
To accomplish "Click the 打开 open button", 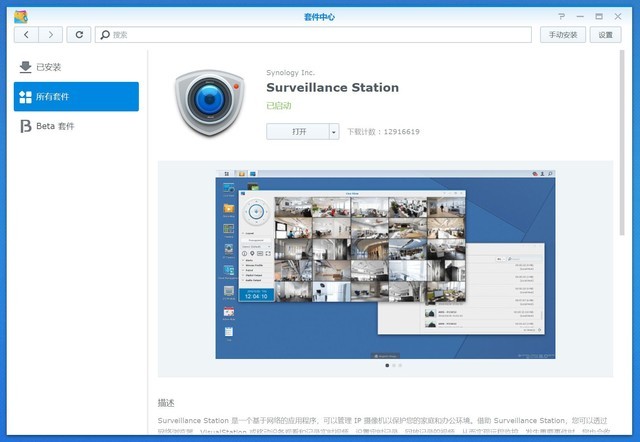I will click(298, 132).
